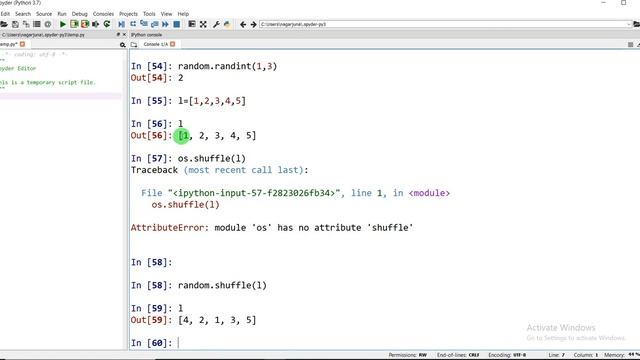Click the debugger Step over icon
The height and width of the screenshot is (360, 640).
pyautogui.click(x=133, y=24)
